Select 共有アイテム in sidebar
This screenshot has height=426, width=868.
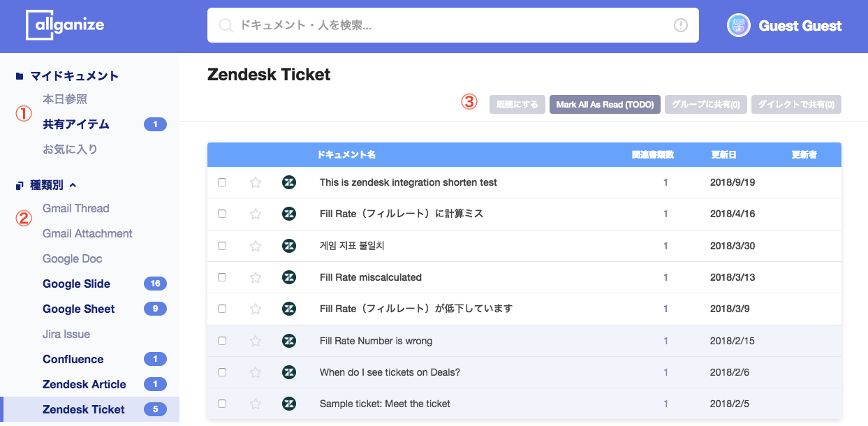(76, 124)
